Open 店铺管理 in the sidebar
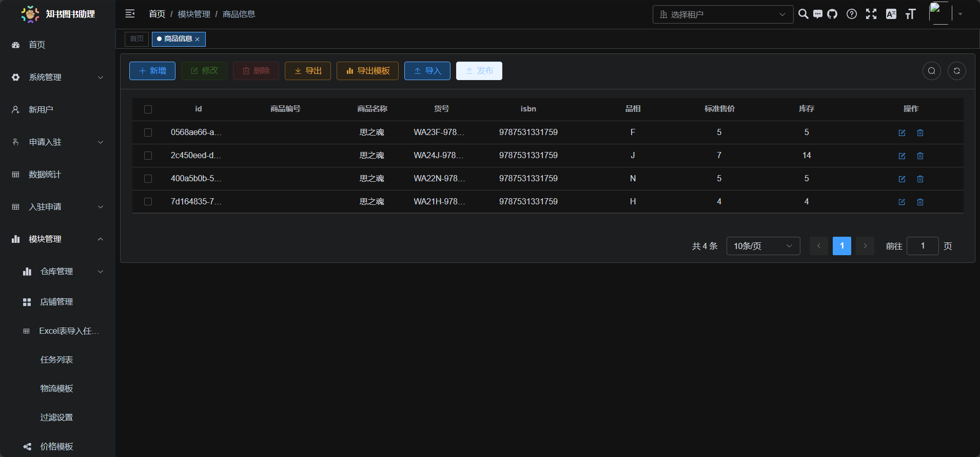 [56, 302]
